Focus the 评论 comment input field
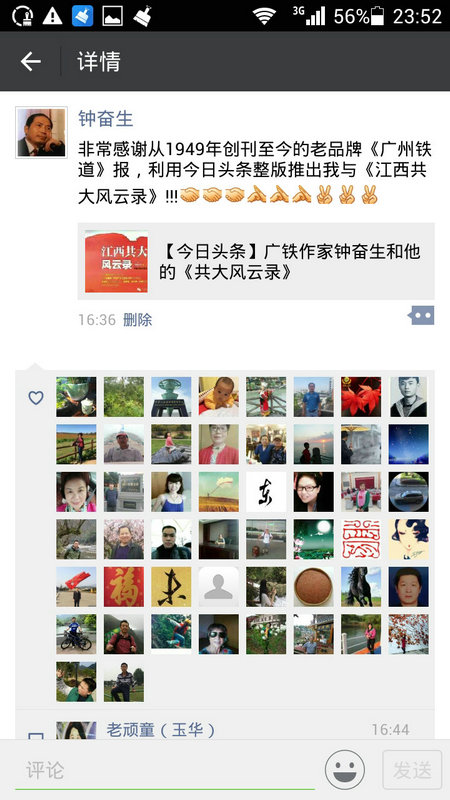Image resolution: width=450 pixels, height=800 pixels. 165,770
